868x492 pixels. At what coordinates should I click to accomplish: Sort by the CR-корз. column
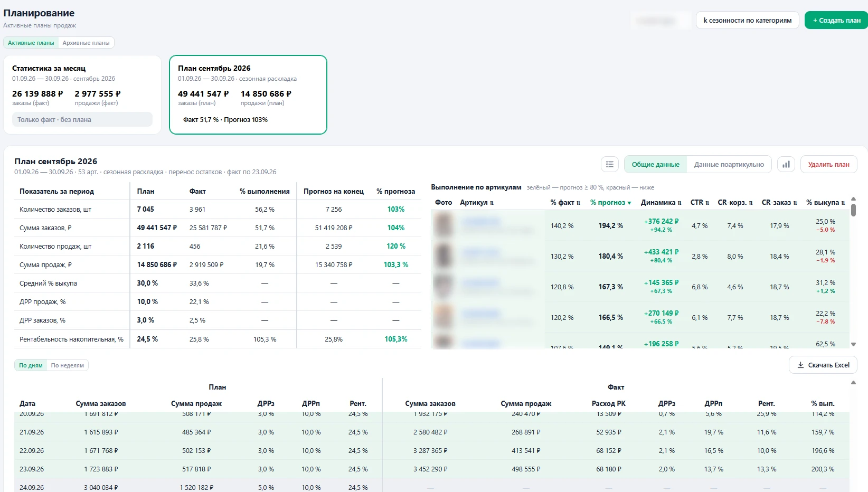pyautogui.click(x=735, y=203)
